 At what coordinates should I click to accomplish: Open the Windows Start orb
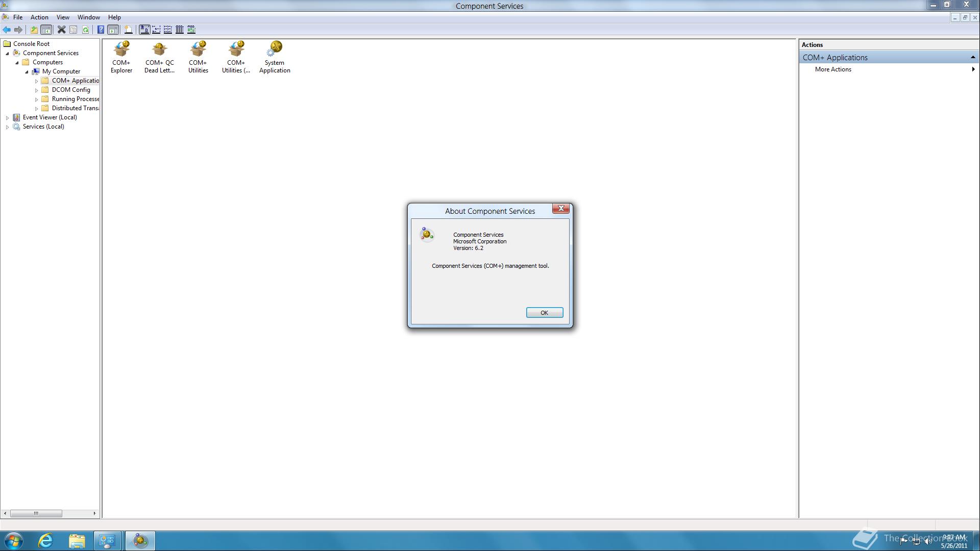[x=13, y=541]
